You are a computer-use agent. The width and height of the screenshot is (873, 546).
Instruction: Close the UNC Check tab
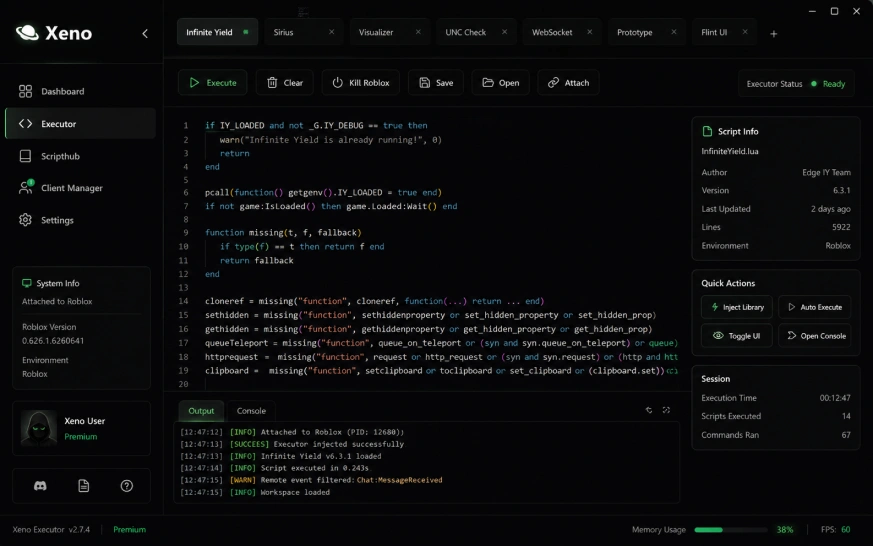coord(504,32)
